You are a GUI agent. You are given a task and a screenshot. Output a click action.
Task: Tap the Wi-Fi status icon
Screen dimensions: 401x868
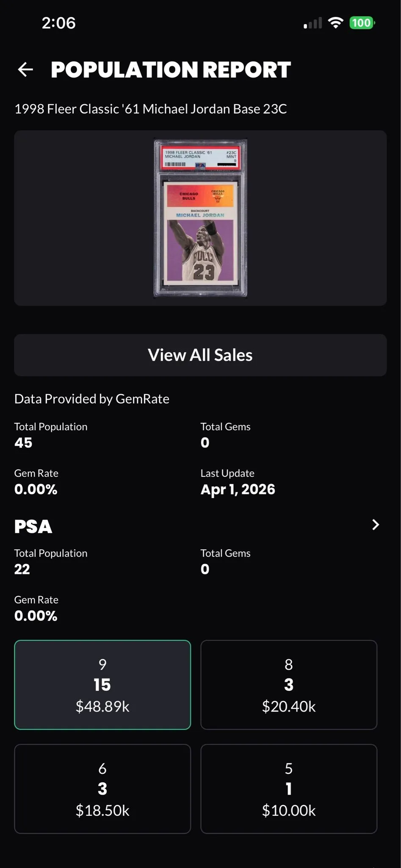pyautogui.click(x=335, y=23)
